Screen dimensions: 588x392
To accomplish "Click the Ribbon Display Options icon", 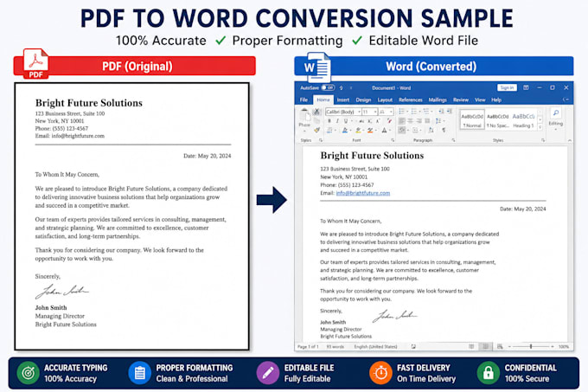I will pos(526,87).
